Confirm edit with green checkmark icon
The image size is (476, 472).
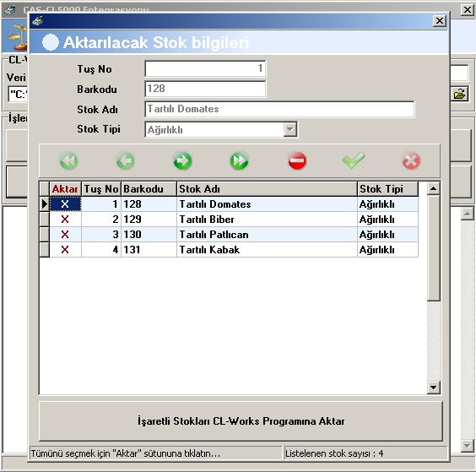[x=354, y=160]
